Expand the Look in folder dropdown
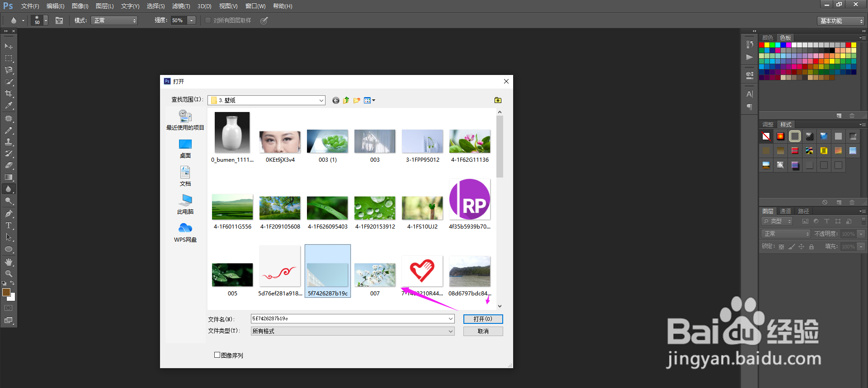Viewport: 868px width, 388px height. [x=321, y=100]
